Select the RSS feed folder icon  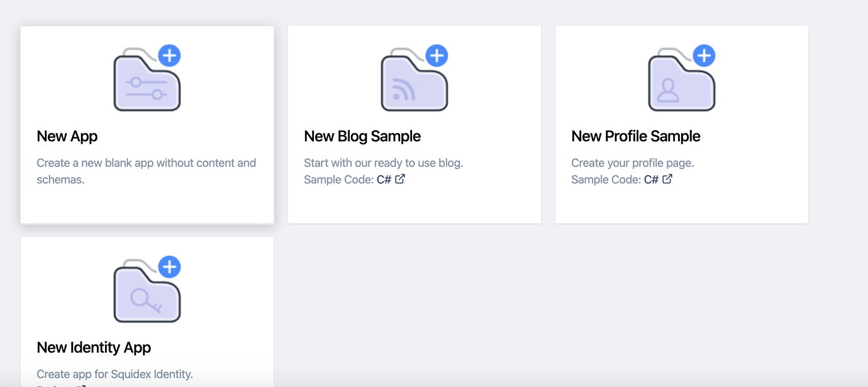414,78
